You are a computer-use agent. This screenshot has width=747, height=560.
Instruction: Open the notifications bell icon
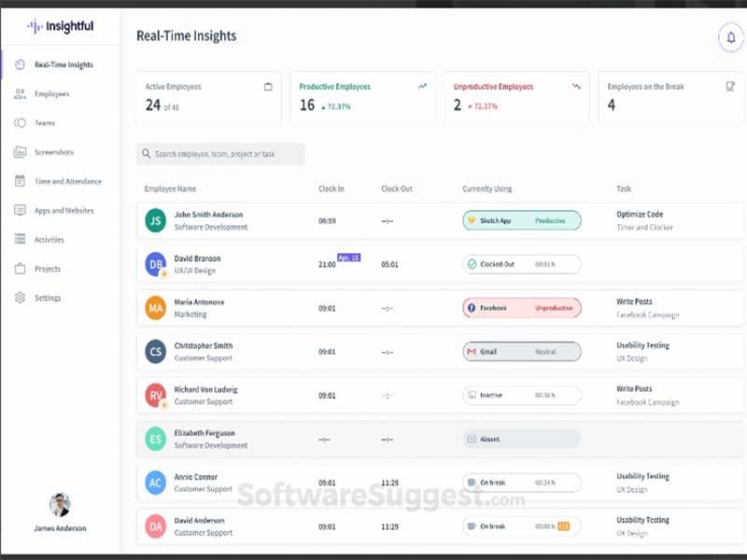pyautogui.click(x=731, y=37)
